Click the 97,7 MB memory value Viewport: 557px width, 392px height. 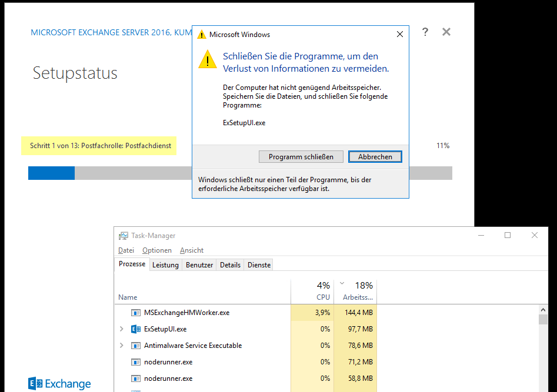[x=360, y=329]
